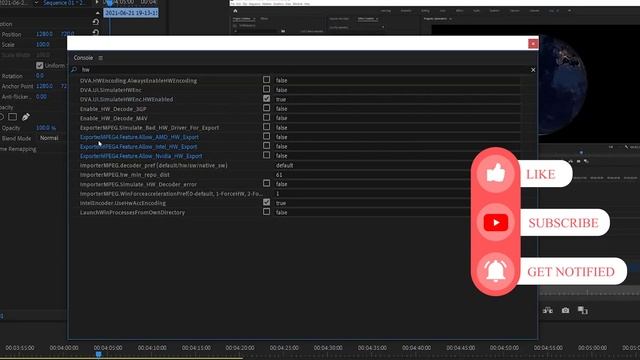Image resolution: width=640 pixels, height=360 pixels.
Task: Toggle Simulate_Bad_HW_Driver_For_Export checkbox
Action: [267, 127]
